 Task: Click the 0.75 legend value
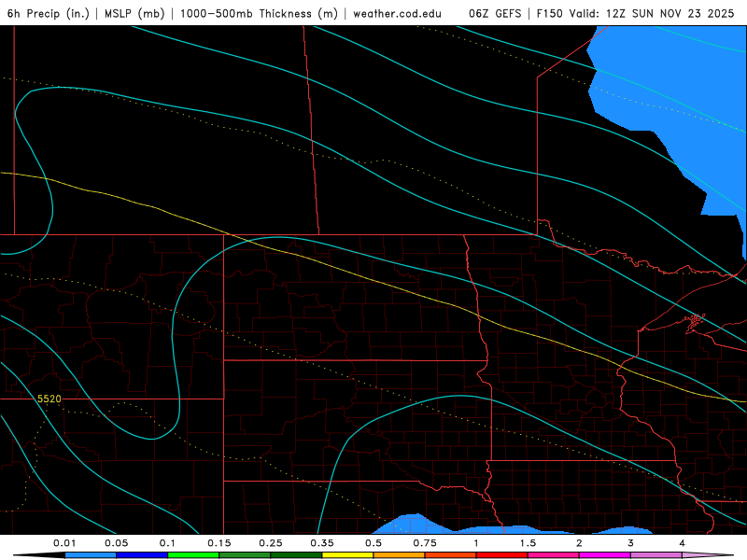pos(425,543)
